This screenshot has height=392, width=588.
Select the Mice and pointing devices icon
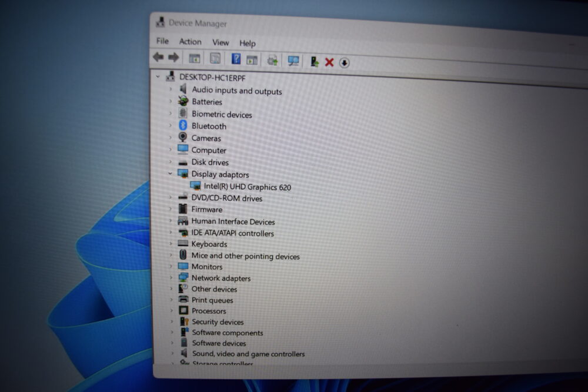click(183, 255)
